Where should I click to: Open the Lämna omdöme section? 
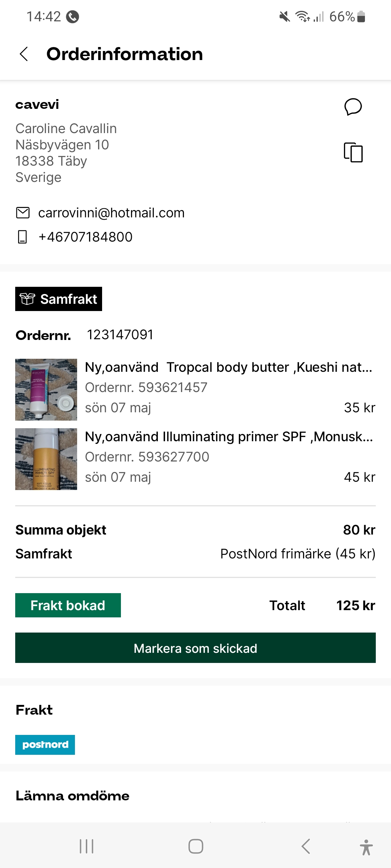[x=72, y=796]
